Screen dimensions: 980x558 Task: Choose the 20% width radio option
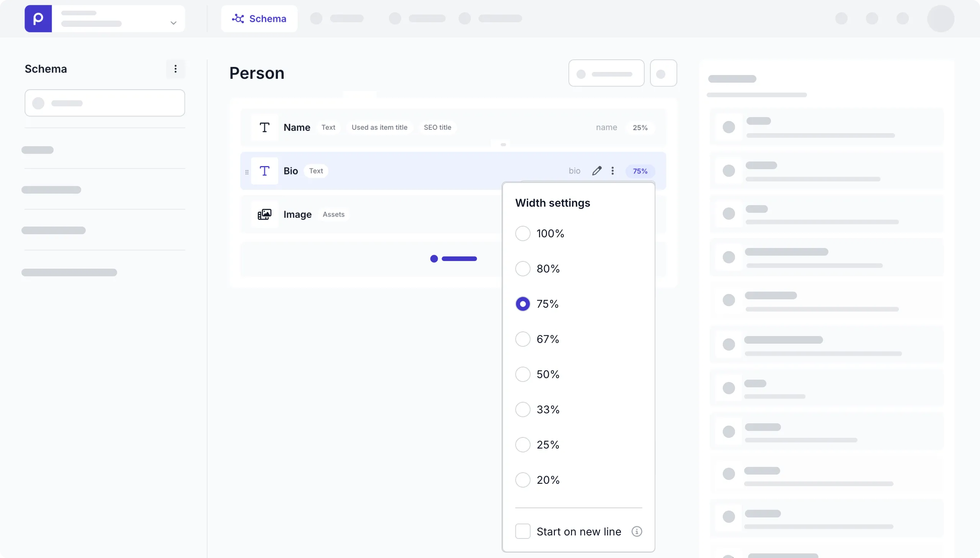(x=523, y=480)
